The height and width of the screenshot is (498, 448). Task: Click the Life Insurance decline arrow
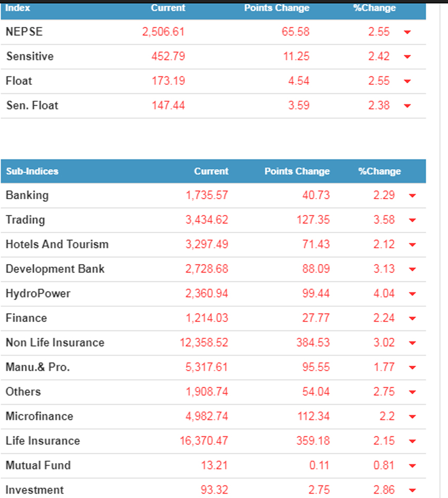[x=412, y=442]
